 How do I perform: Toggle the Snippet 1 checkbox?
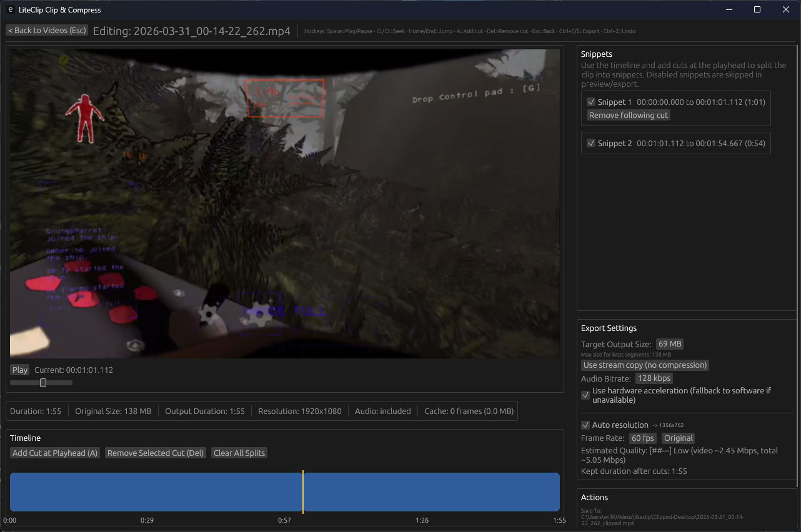coord(591,102)
